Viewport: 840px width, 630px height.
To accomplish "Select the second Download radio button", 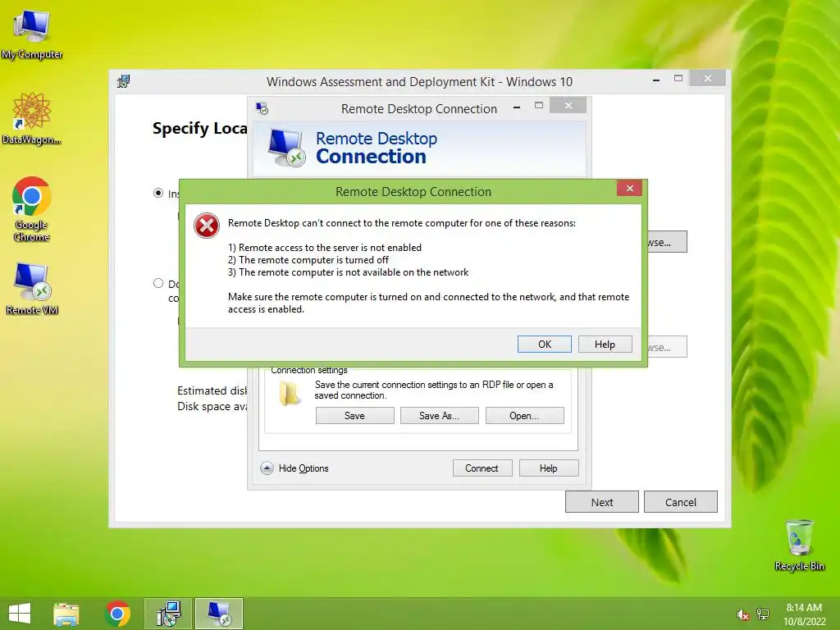I will click(x=158, y=283).
